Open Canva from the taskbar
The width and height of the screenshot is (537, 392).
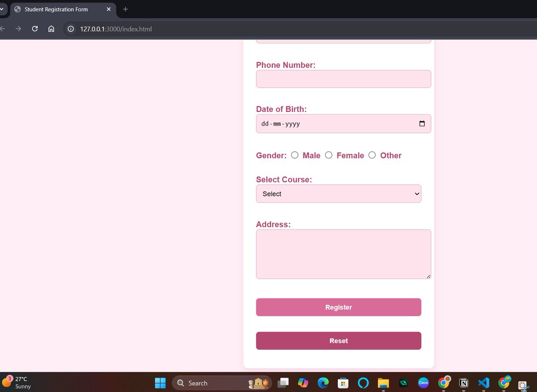pyautogui.click(x=424, y=383)
